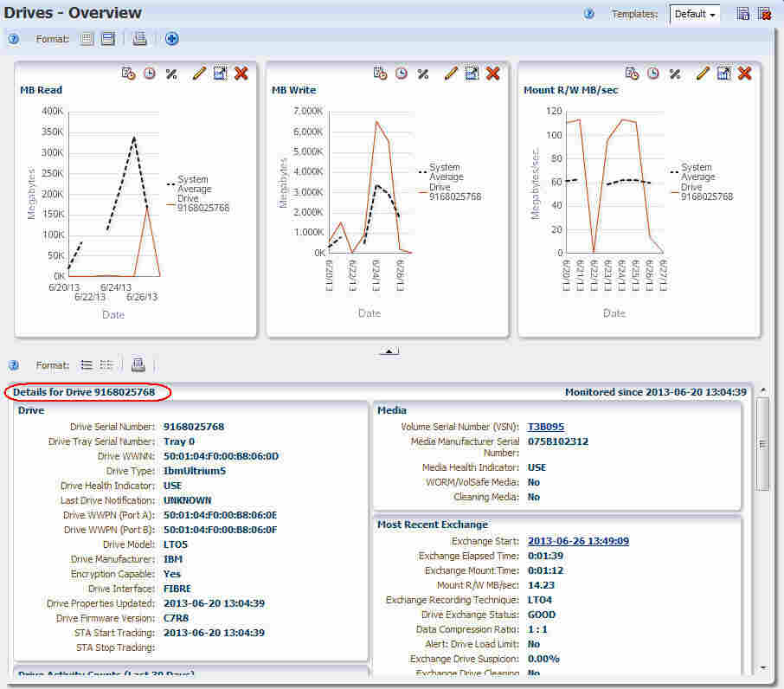Click Exchange Recording Technique value LTO4
The width and height of the screenshot is (784, 689).
[x=540, y=600]
